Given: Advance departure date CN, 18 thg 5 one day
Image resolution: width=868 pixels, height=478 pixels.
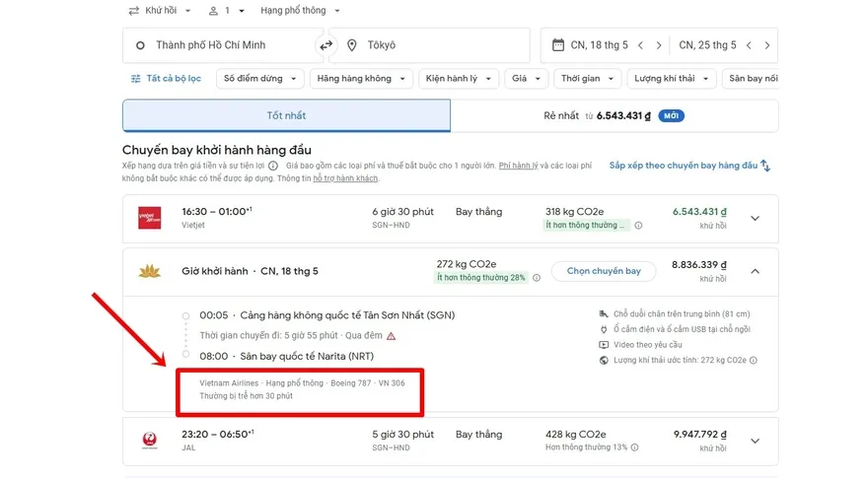Looking at the screenshot, I should [x=661, y=45].
